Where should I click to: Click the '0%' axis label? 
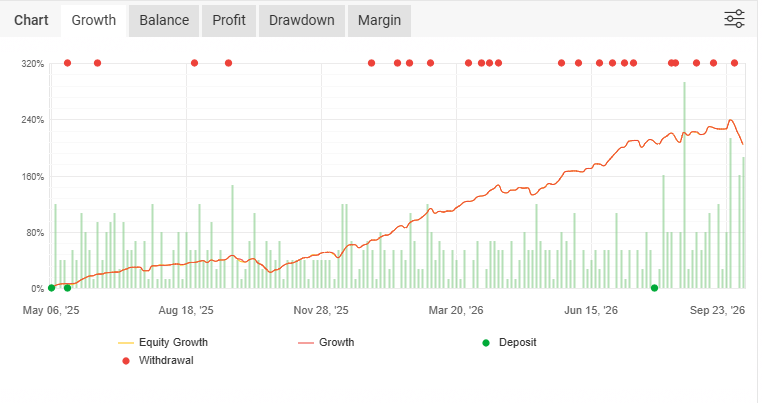[37, 289]
